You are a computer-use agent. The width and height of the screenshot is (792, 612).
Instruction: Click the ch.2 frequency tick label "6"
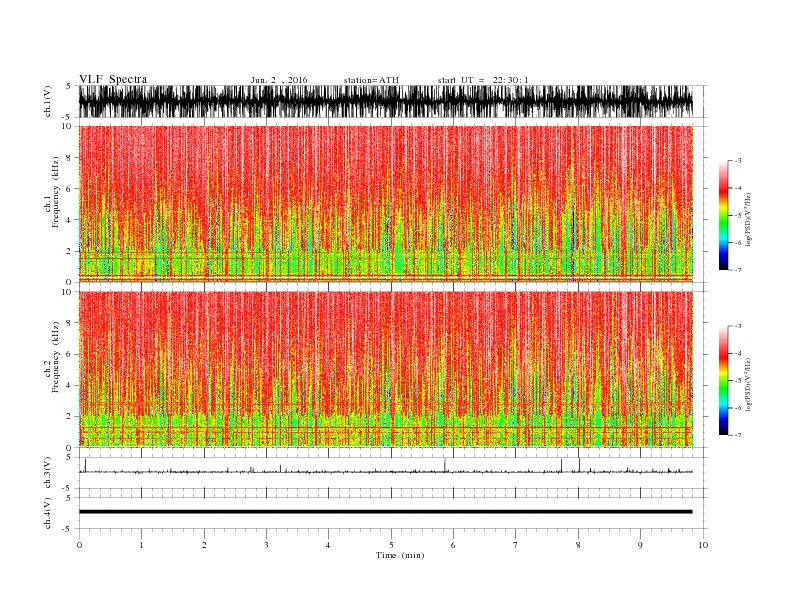tap(69, 354)
